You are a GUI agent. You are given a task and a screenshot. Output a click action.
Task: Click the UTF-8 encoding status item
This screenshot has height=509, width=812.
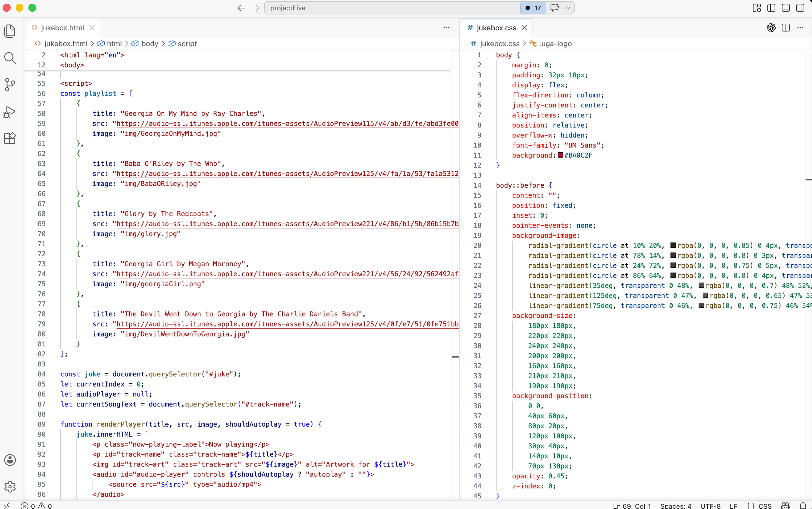[x=710, y=506]
